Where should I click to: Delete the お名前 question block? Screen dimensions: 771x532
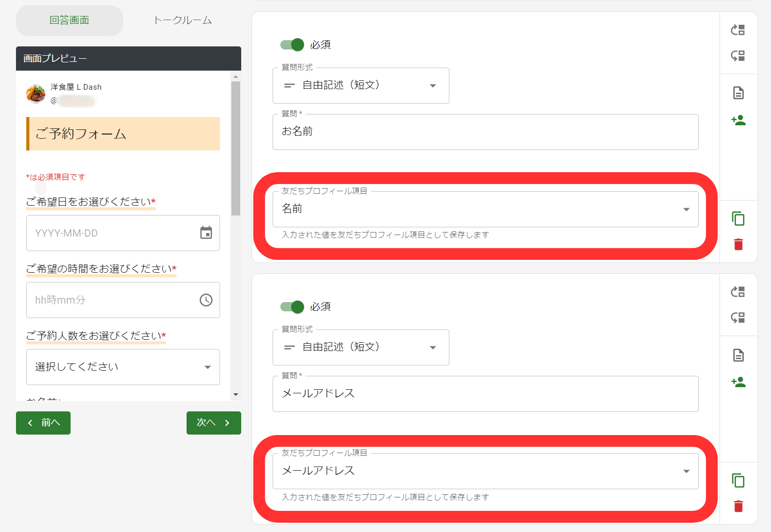738,244
